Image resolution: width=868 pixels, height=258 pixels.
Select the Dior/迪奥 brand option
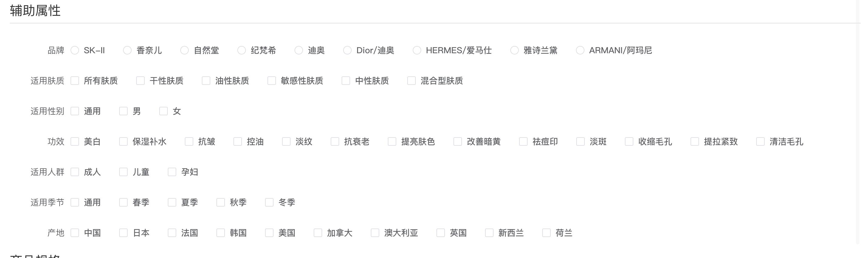point(347,50)
